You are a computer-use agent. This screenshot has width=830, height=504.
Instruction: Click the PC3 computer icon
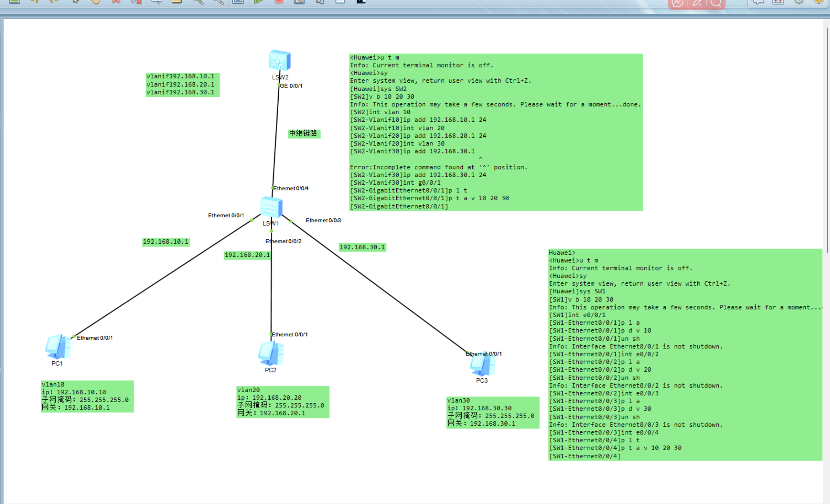coord(482,364)
